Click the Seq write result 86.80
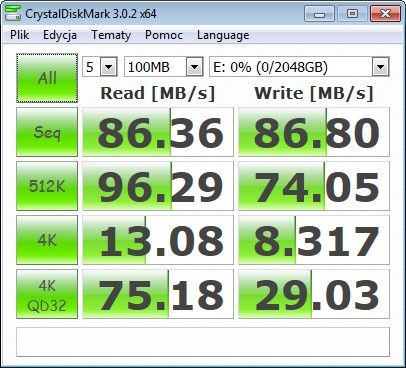 point(314,132)
